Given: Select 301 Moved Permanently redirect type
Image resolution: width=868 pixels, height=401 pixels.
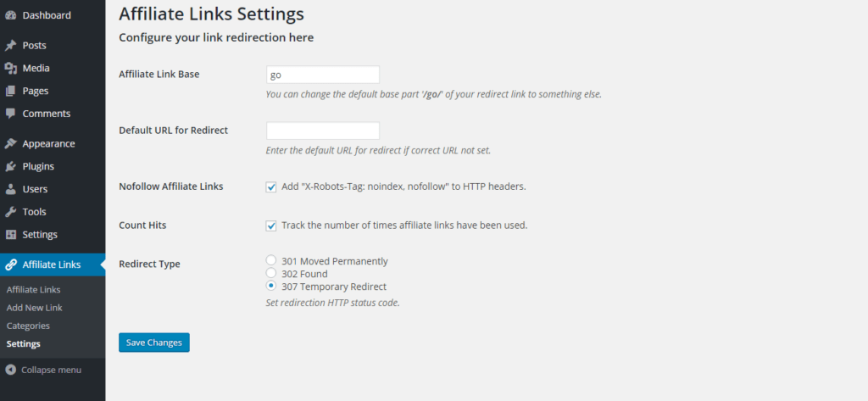Looking at the screenshot, I should point(270,259).
